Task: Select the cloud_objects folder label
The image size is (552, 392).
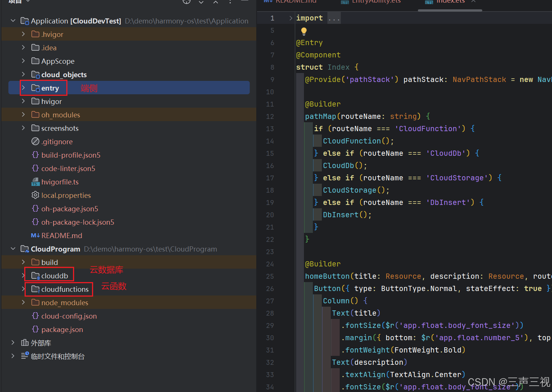Action: 64,75
